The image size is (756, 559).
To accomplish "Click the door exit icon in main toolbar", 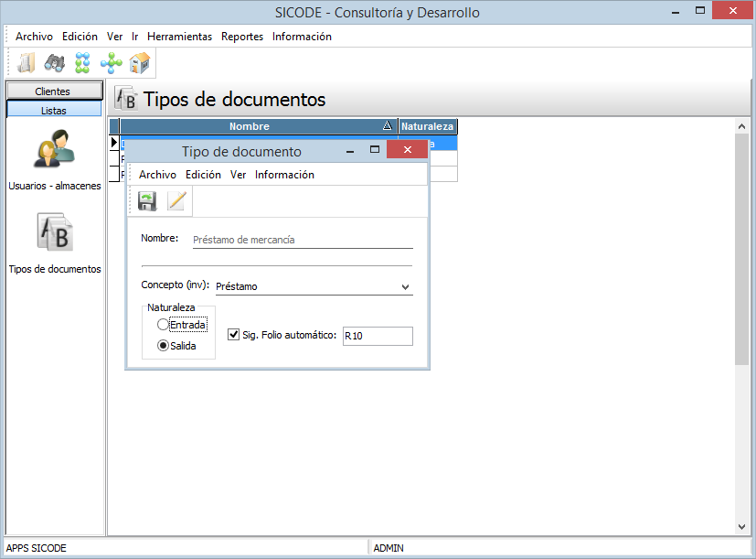I will pyautogui.click(x=27, y=63).
